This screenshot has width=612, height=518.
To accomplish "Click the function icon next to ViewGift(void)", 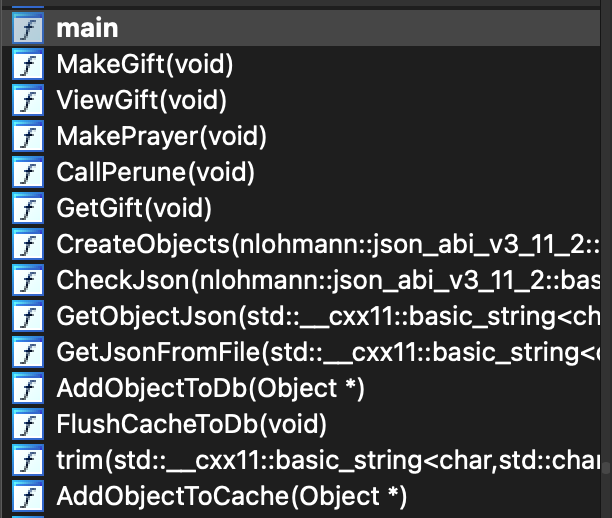I will coord(28,100).
